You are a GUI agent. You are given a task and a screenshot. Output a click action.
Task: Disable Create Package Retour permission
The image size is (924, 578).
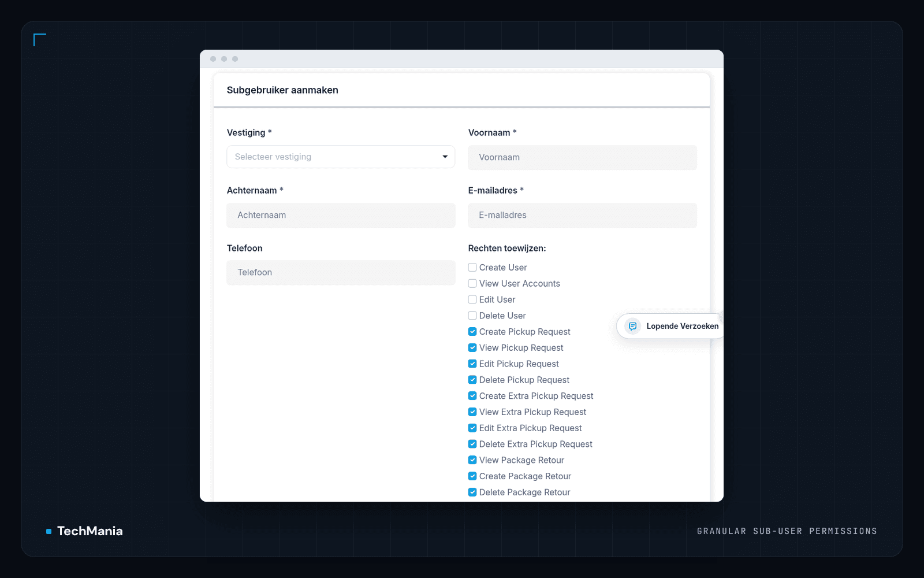pyautogui.click(x=472, y=476)
